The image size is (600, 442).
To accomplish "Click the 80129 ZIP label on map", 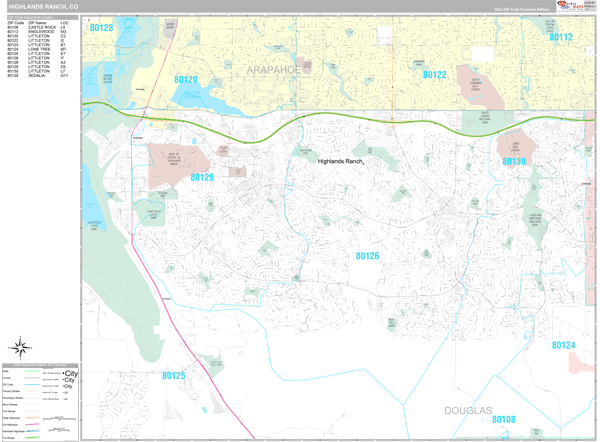I will pos(202,177).
